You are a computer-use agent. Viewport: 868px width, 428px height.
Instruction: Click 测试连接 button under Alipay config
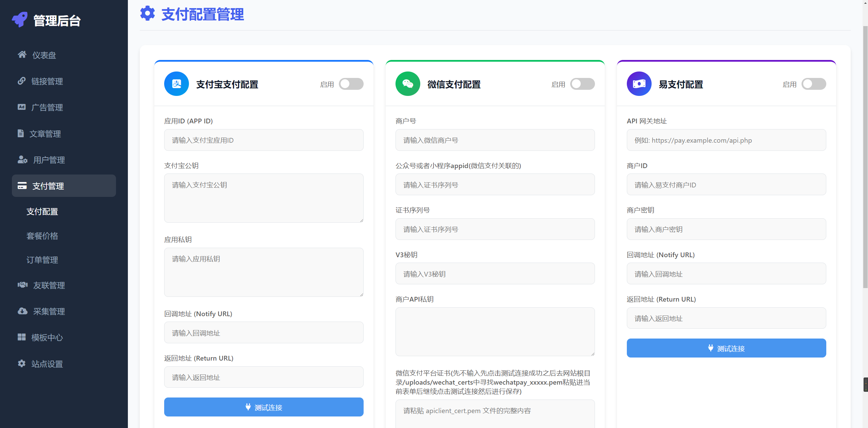point(264,407)
